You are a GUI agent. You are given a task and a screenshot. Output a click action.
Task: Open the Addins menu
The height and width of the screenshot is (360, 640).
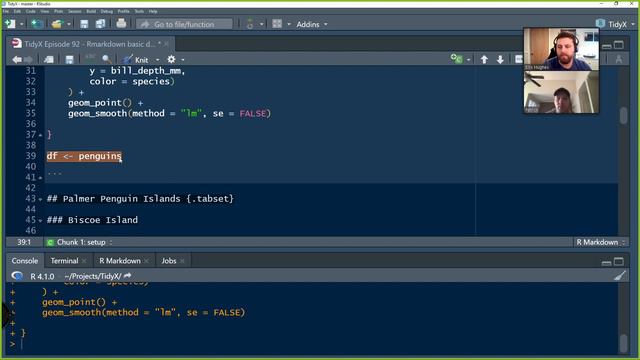[x=312, y=24]
